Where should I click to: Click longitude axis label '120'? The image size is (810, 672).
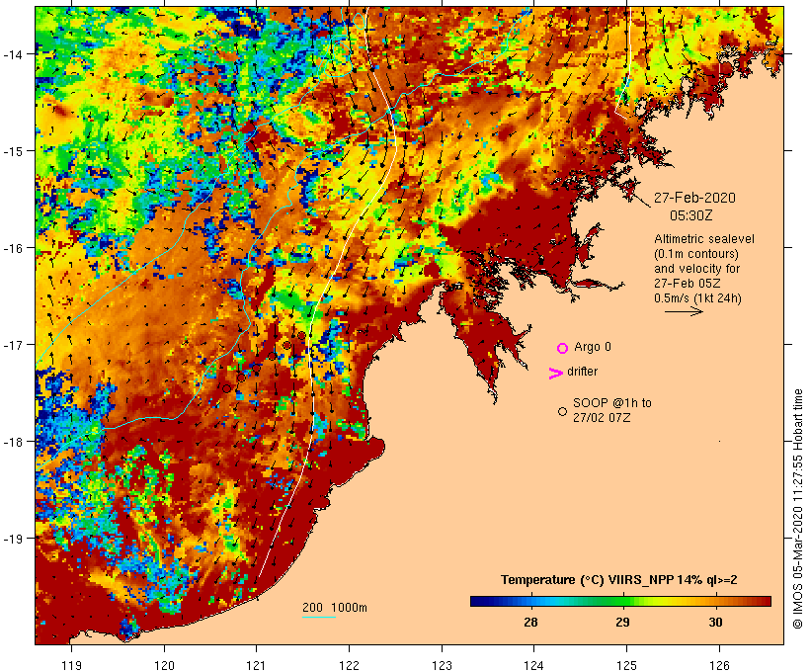(164, 665)
